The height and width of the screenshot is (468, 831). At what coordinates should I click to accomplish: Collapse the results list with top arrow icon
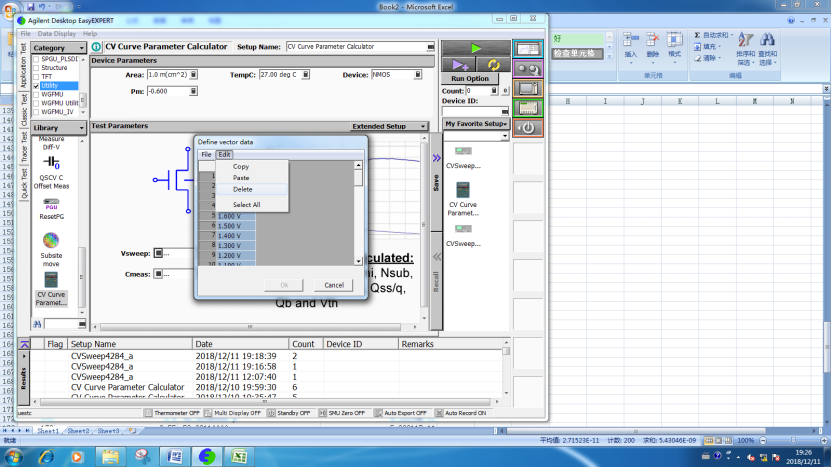click(x=24, y=344)
